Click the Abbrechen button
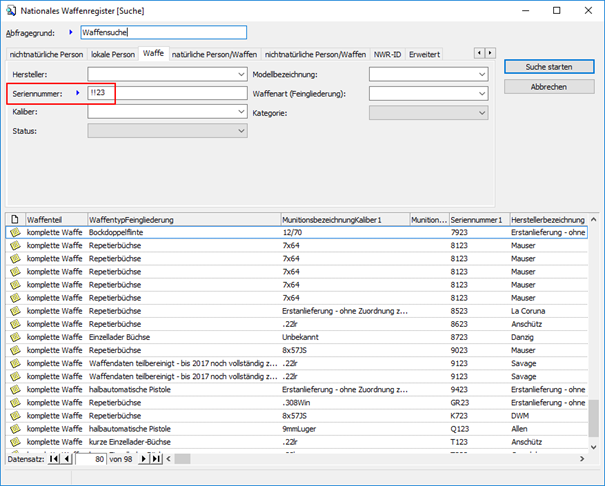The image size is (605, 486). click(x=548, y=87)
